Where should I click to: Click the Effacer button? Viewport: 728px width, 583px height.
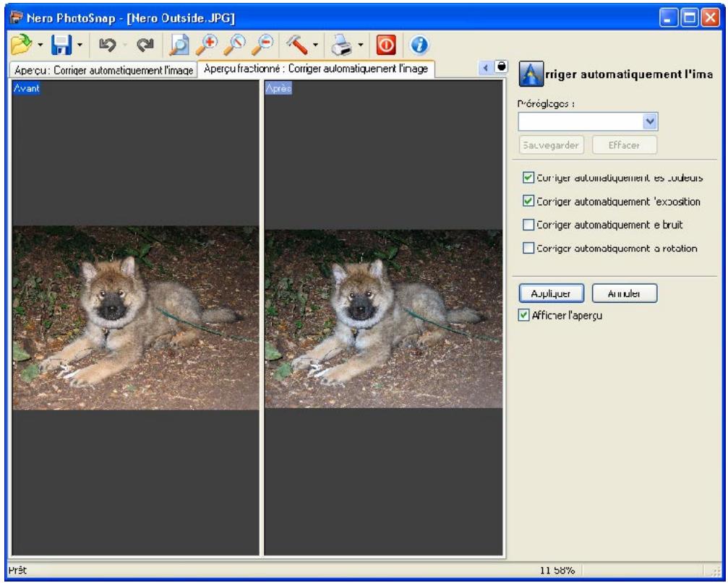point(625,145)
